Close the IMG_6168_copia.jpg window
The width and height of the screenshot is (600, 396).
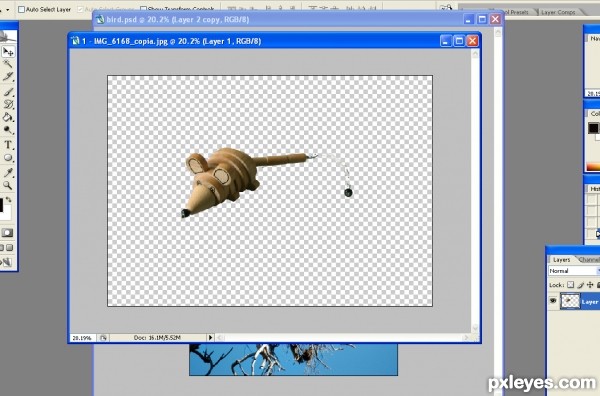coord(473,41)
